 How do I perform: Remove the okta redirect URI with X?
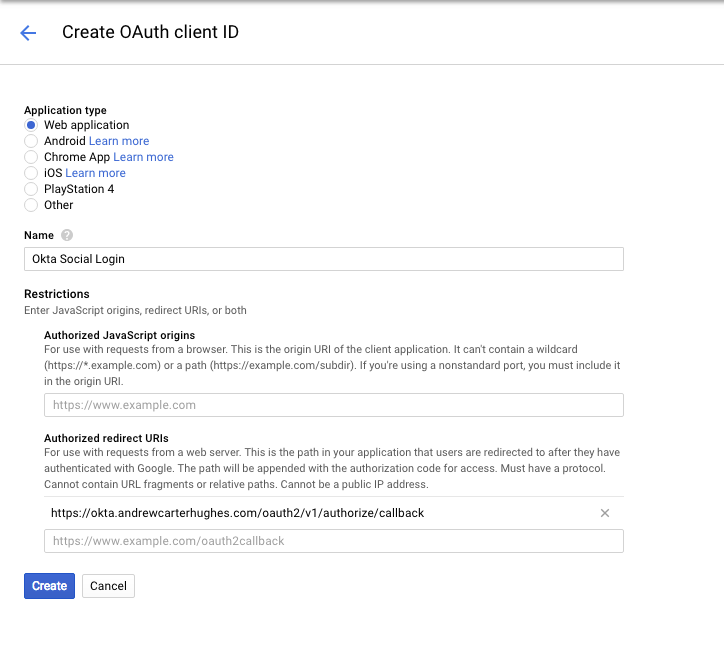click(604, 513)
